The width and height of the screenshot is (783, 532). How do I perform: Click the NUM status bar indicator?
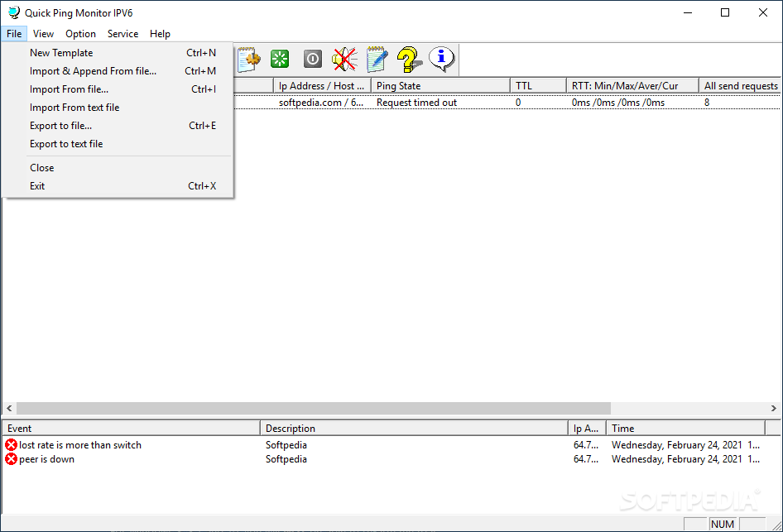click(x=723, y=524)
